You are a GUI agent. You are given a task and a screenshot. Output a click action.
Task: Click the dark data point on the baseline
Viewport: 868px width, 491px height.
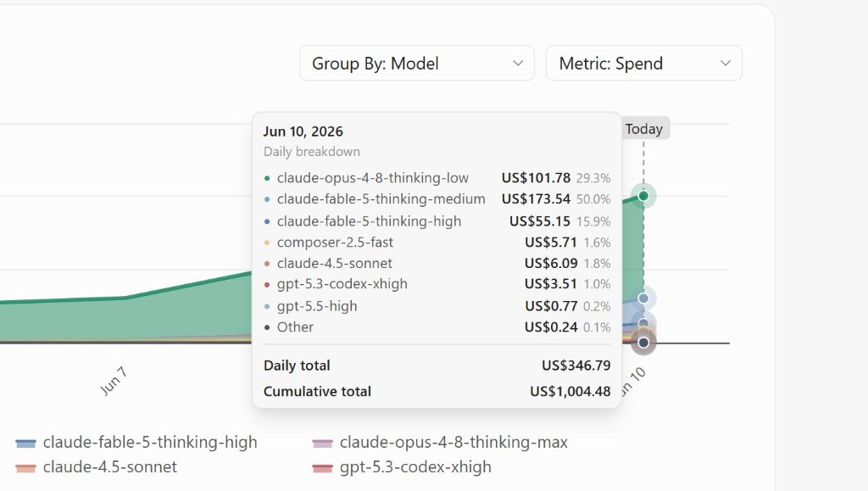tap(643, 343)
